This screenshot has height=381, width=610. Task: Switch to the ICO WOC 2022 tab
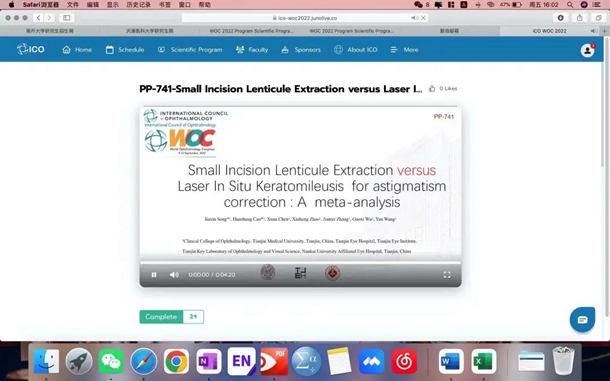[549, 31]
